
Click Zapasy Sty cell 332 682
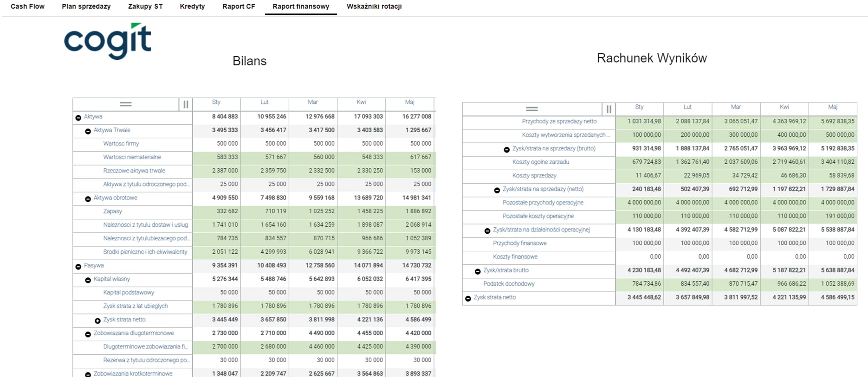[x=217, y=211]
